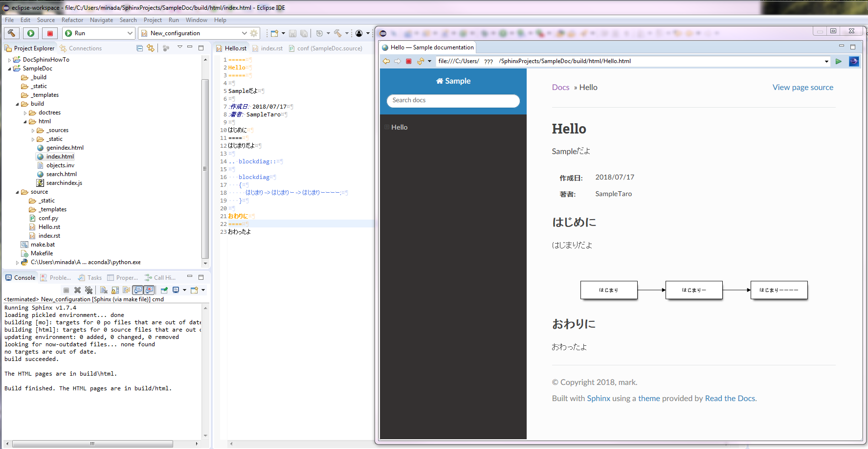Click the Sample home link in sidebar
The height and width of the screenshot is (449, 868).
[453, 81]
